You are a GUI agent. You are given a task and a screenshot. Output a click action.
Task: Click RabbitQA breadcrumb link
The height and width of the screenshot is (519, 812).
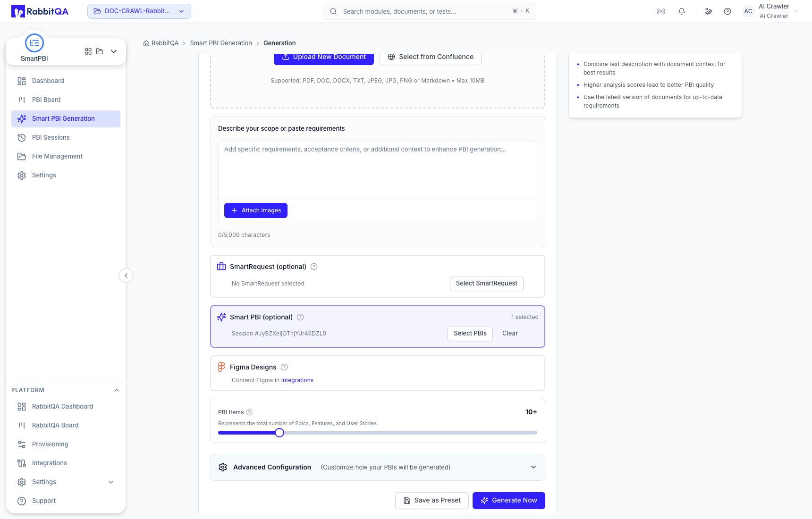tap(165, 43)
